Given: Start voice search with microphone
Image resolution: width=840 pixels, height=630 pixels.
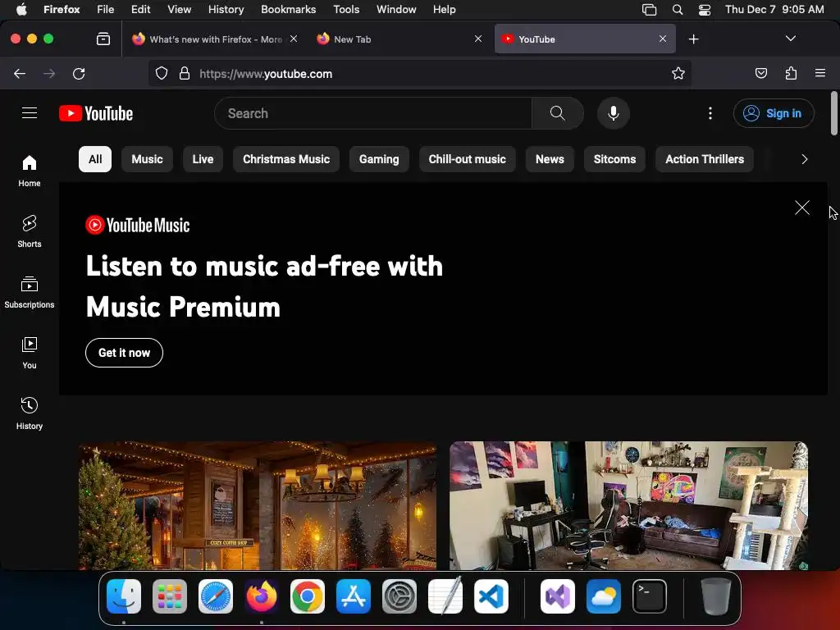Looking at the screenshot, I should click(x=614, y=113).
